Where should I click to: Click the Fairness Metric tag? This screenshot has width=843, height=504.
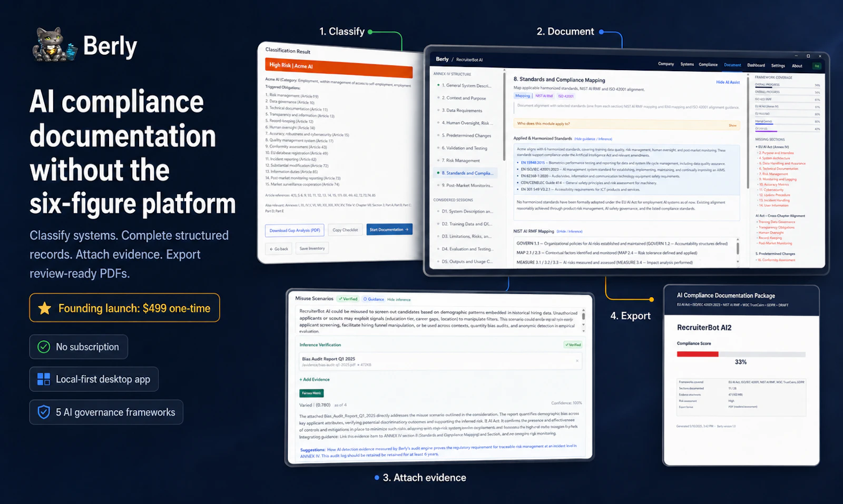311,393
